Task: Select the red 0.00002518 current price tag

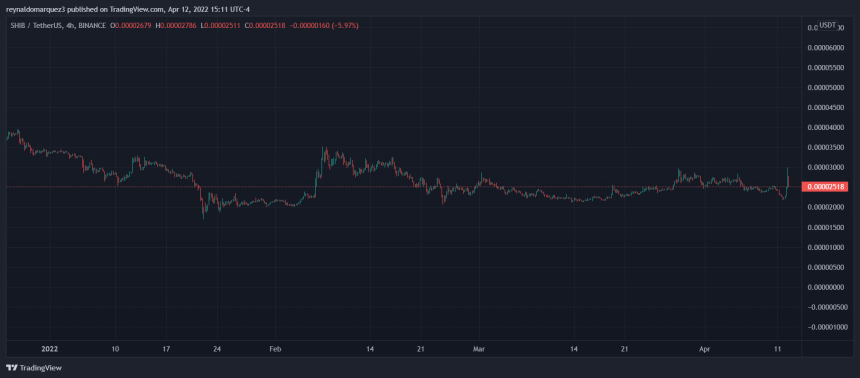Action: click(825, 187)
